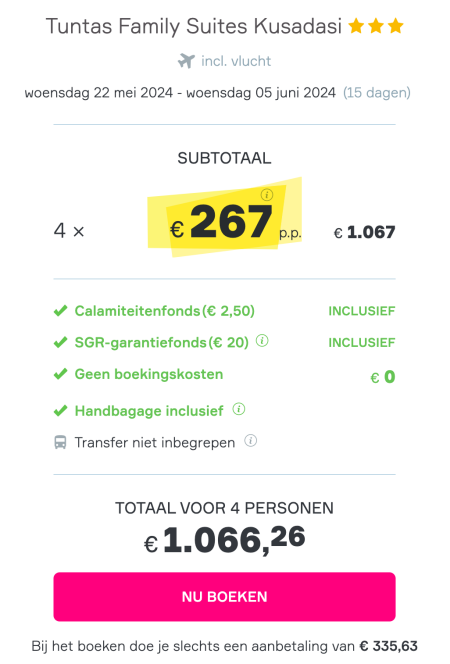
Task: Click the Handbagage inclusief info icon
Action: tap(239, 409)
